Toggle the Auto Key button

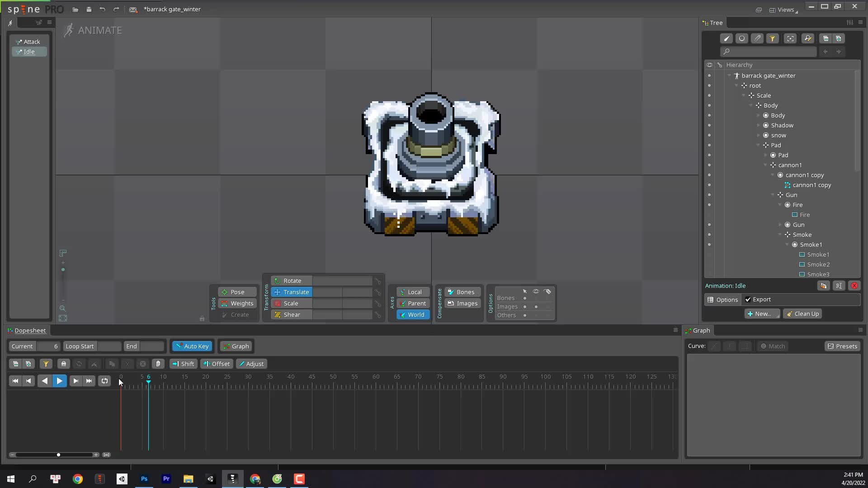coord(192,346)
